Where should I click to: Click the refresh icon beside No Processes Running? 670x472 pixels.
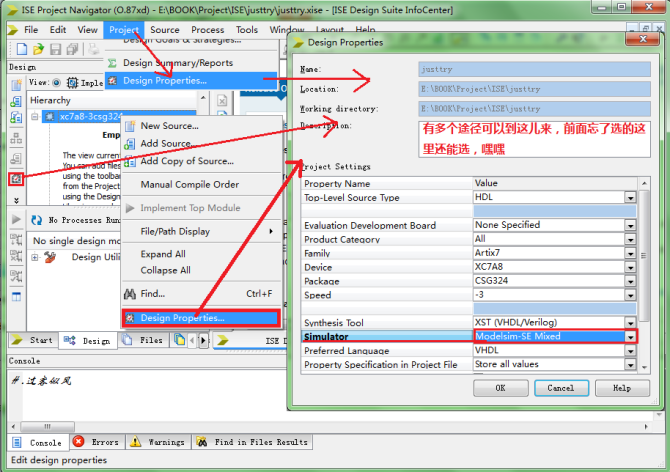pyautogui.click(x=36, y=220)
